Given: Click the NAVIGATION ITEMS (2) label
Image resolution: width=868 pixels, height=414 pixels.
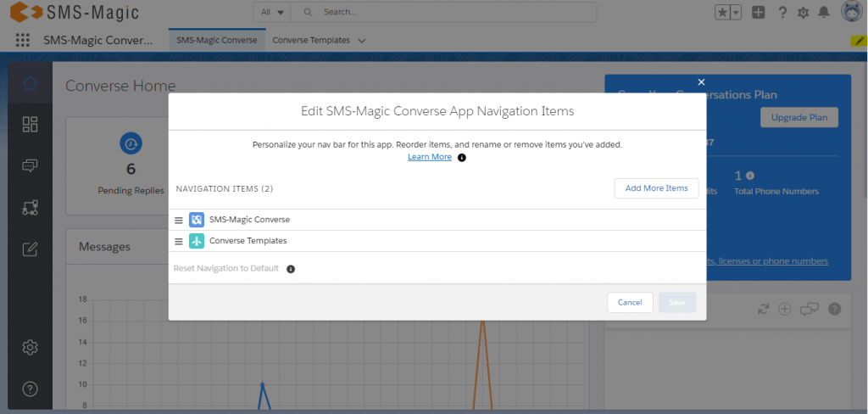Looking at the screenshot, I should (225, 189).
